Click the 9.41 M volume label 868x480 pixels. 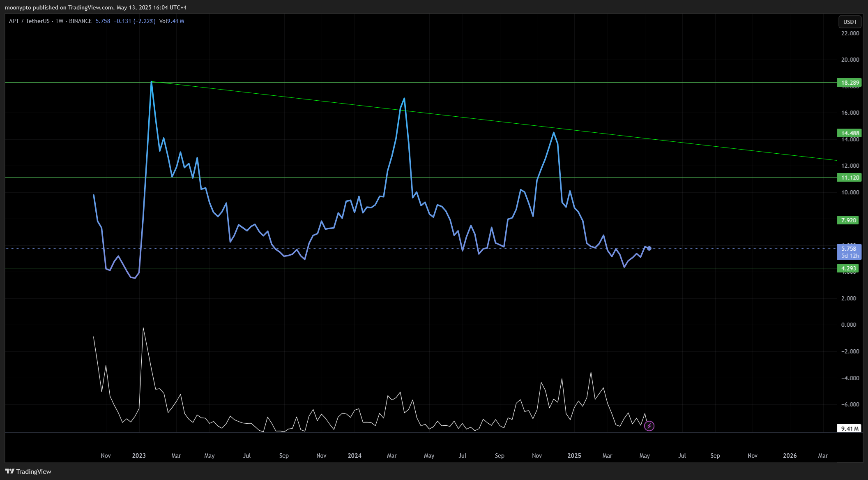pyautogui.click(x=849, y=429)
